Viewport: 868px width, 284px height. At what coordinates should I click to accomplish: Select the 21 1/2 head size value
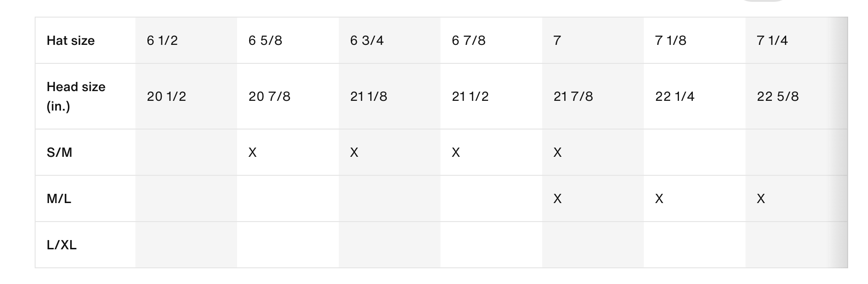(470, 96)
